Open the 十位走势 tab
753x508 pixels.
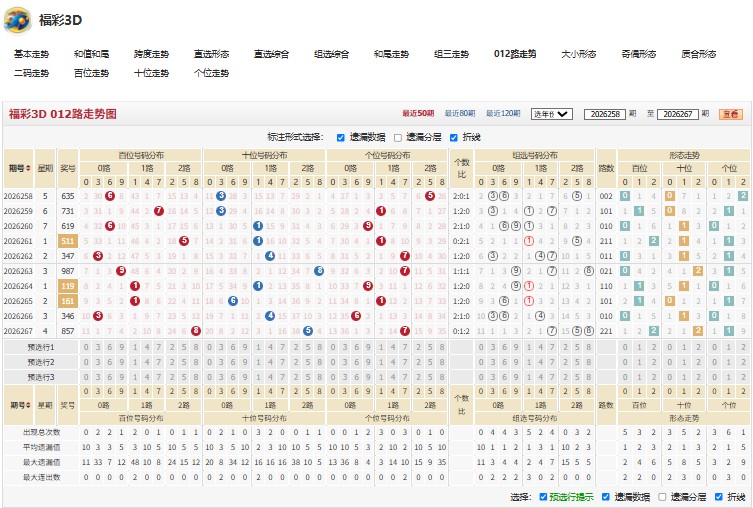(151, 73)
